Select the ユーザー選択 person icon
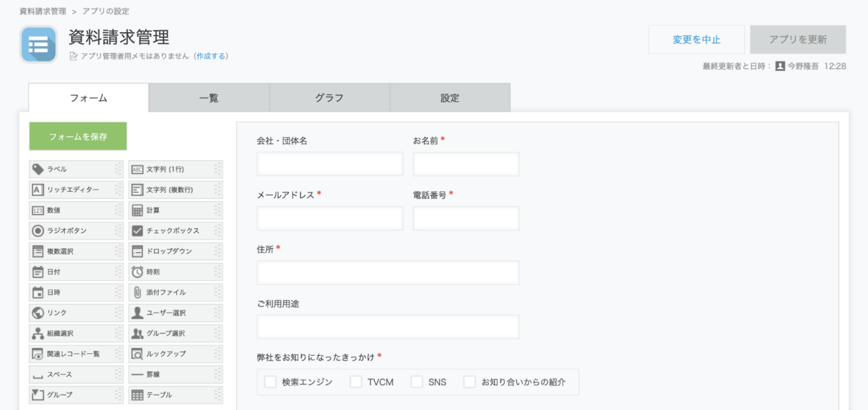This screenshot has width=868, height=410. 137,313
